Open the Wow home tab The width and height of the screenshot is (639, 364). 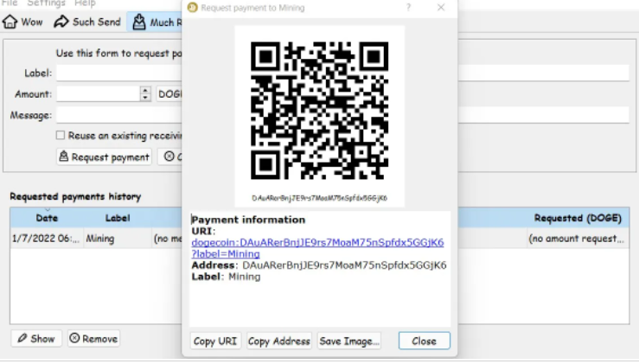pos(22,22)
